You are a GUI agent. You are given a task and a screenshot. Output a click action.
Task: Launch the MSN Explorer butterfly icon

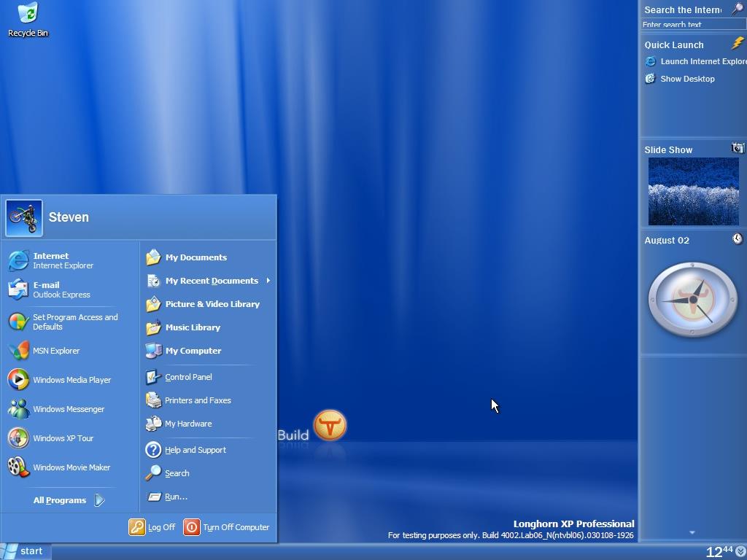[x=18, y=351]
